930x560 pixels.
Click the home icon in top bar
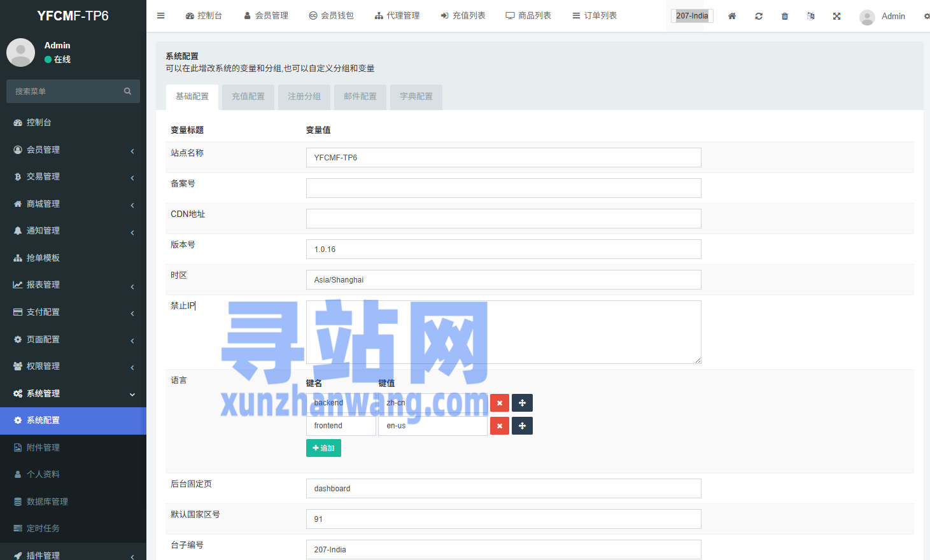click(732, 16)
